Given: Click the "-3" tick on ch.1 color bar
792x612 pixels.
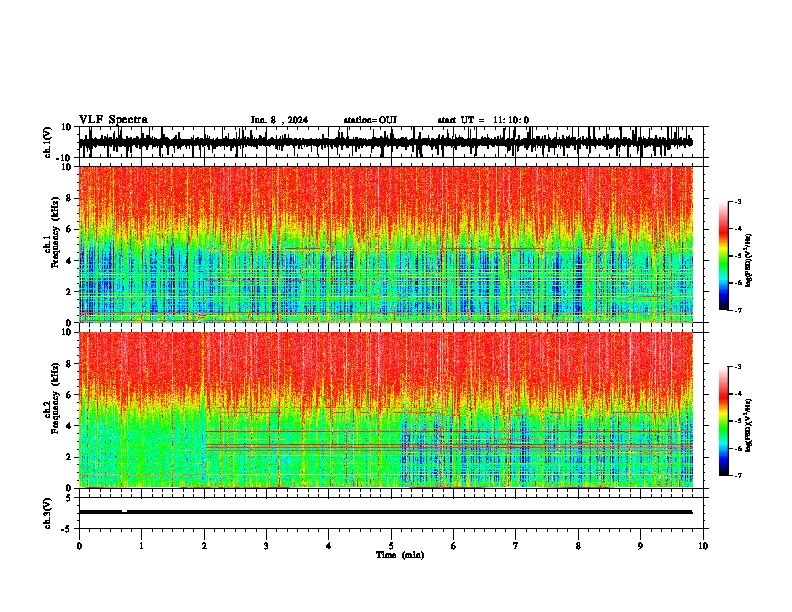Looking at the screenshot, I should point(738,202).
